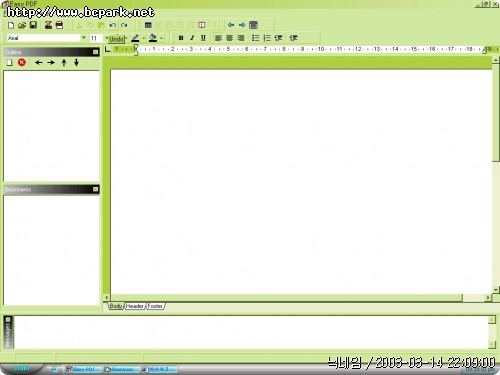Click the Messages pane scroll up arrow

492,320
